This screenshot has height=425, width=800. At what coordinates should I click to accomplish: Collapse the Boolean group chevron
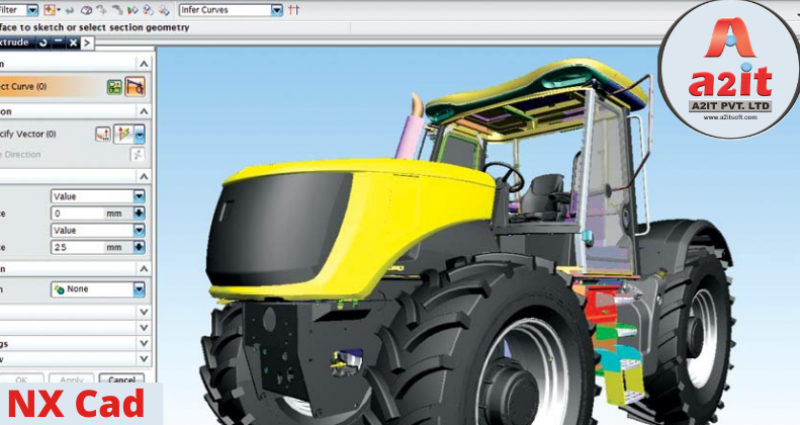(143, 268)
